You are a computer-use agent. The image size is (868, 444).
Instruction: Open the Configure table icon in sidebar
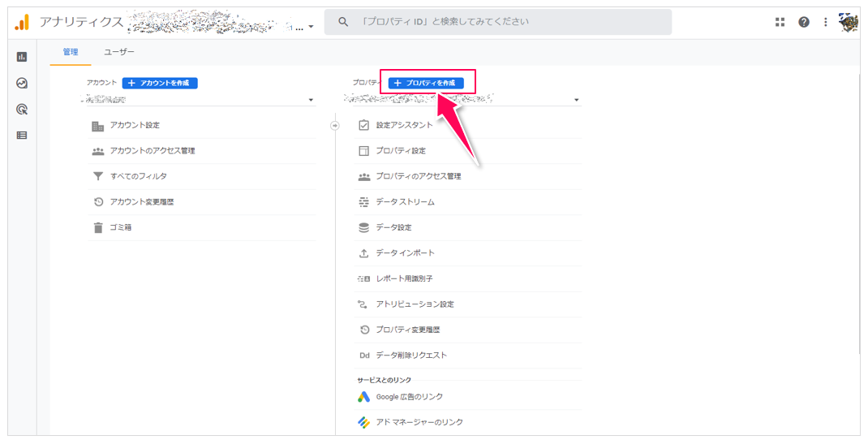tap(22, 135)
